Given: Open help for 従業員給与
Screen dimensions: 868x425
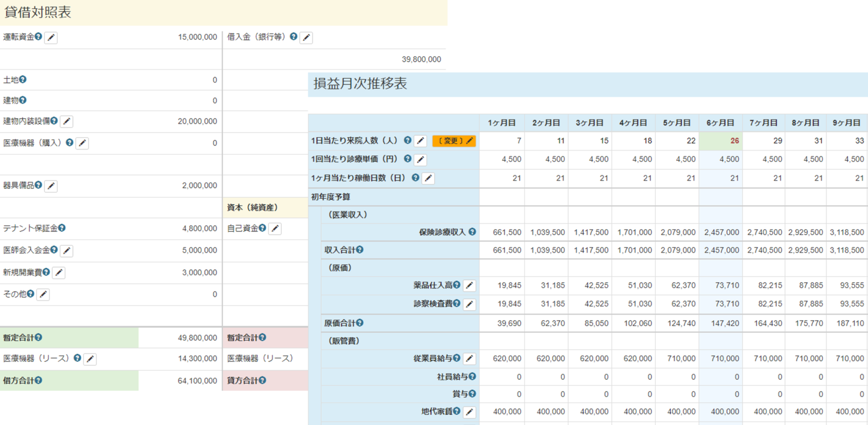Looking at the screenshot, I should click(x=457, y=358).
